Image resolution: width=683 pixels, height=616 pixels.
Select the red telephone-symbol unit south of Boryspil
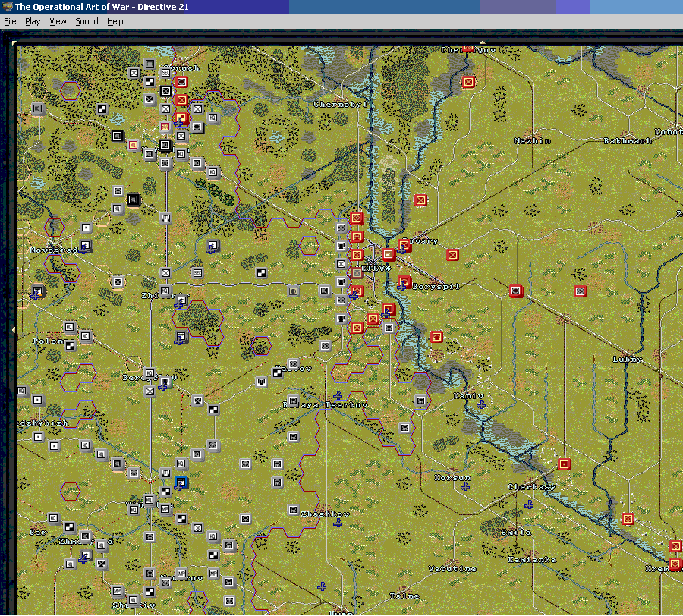click(x=436, y=337)
